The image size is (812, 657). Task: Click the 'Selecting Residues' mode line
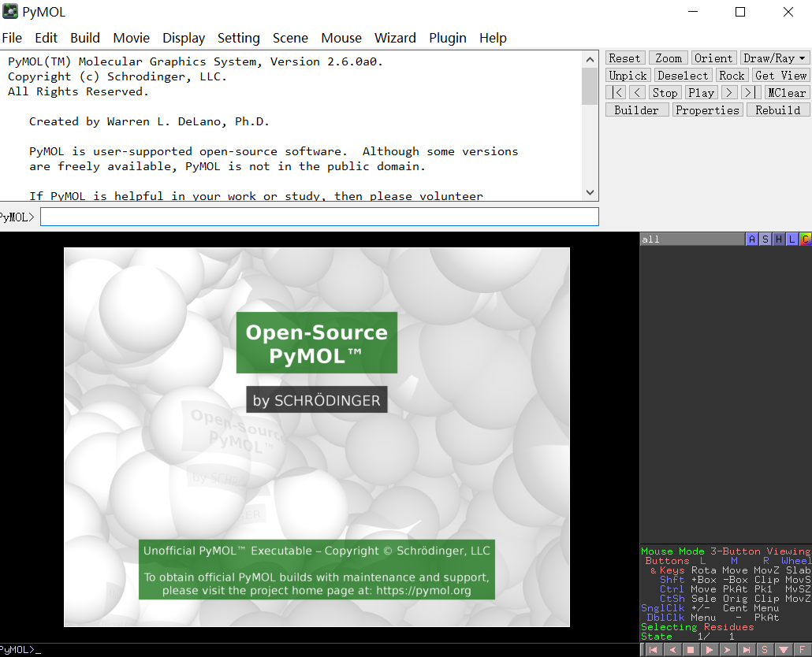698,626
